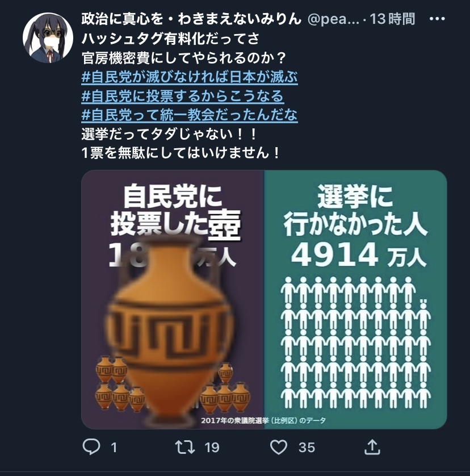Click the anime girl profile avatar
This screenshot has width=470, height=476.
tap(48, 37)
